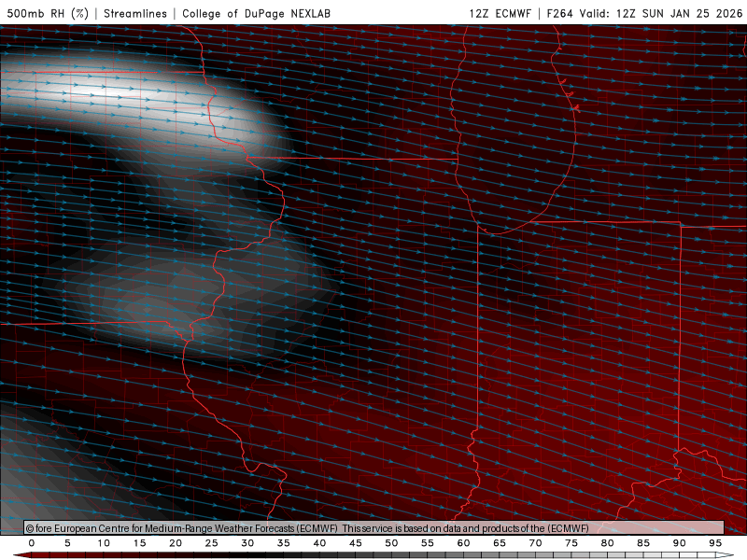Pick the '35' color scale label
747x560 pixels.
[284, 543]
